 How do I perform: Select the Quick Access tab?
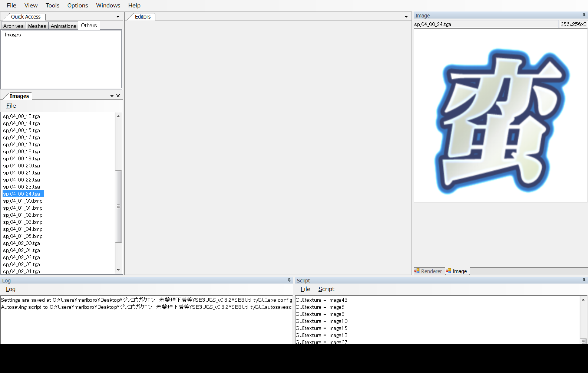[26, 17]
